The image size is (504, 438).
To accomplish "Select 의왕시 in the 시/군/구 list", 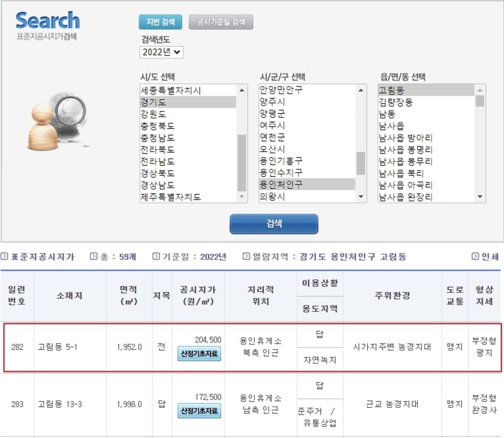I will 307,196.
